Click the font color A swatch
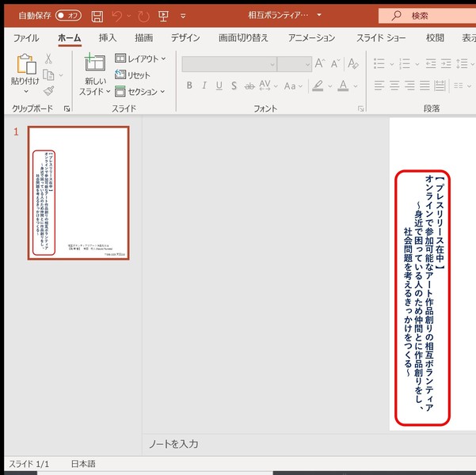This screenshot has height=475, width=476. click(x=344, y=85)
